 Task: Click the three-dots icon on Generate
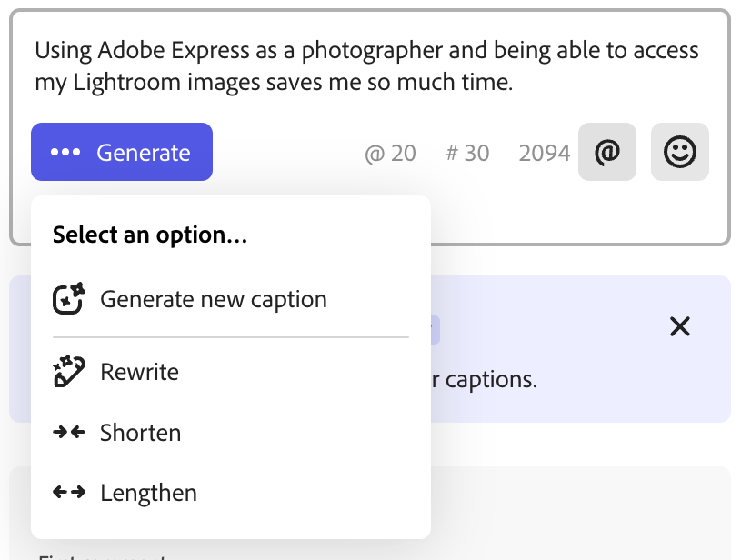[x=65, y=153]
